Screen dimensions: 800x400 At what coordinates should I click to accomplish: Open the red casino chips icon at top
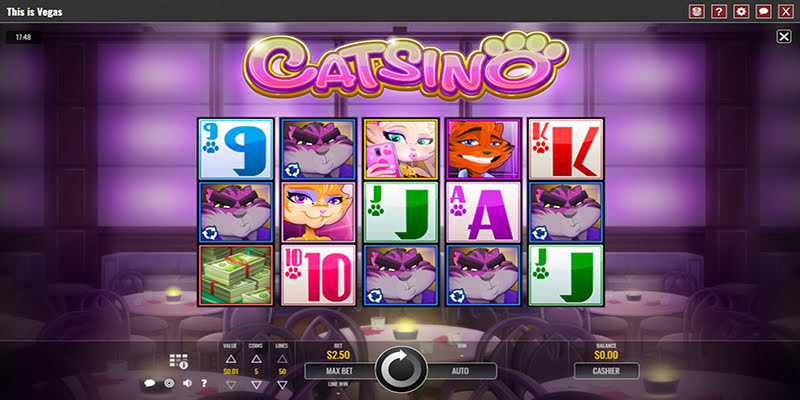(696, 11)
